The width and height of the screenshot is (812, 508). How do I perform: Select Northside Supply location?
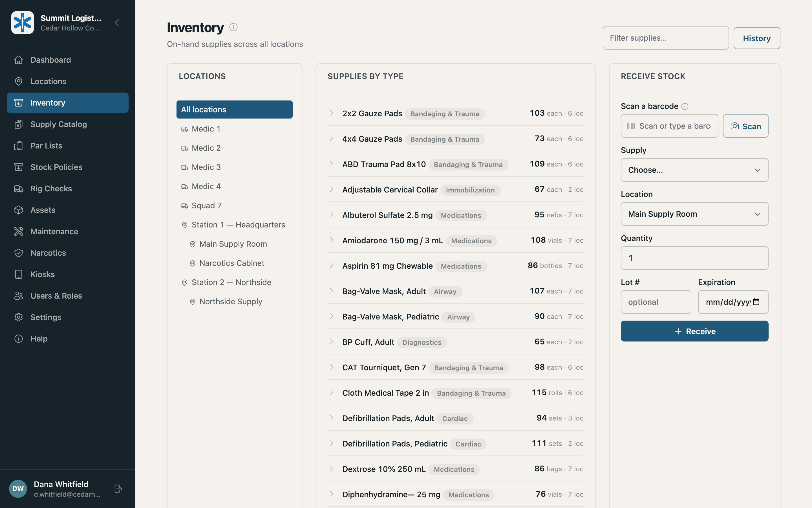click(x=235, y=301)
